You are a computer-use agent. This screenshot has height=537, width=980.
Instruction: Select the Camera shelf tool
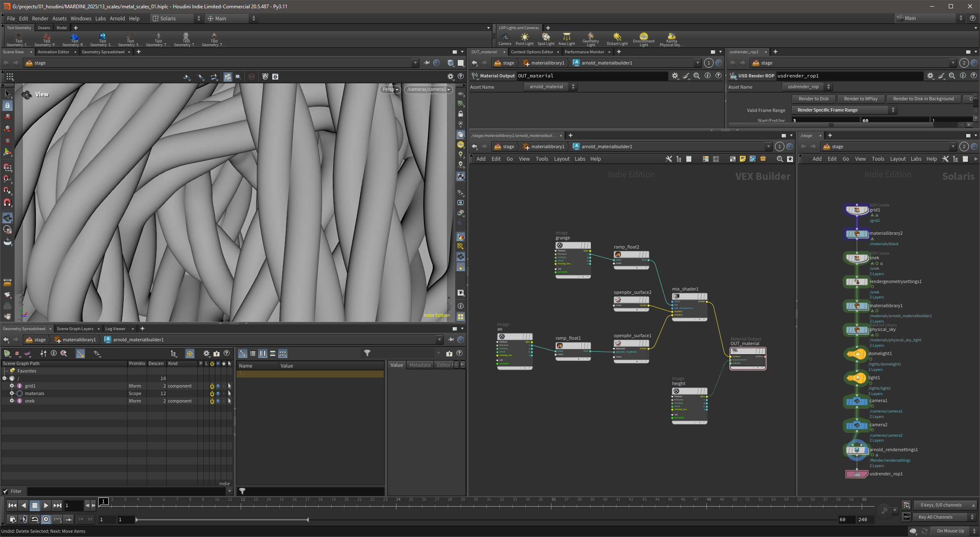pyautogui.click(x=505, y=40)
